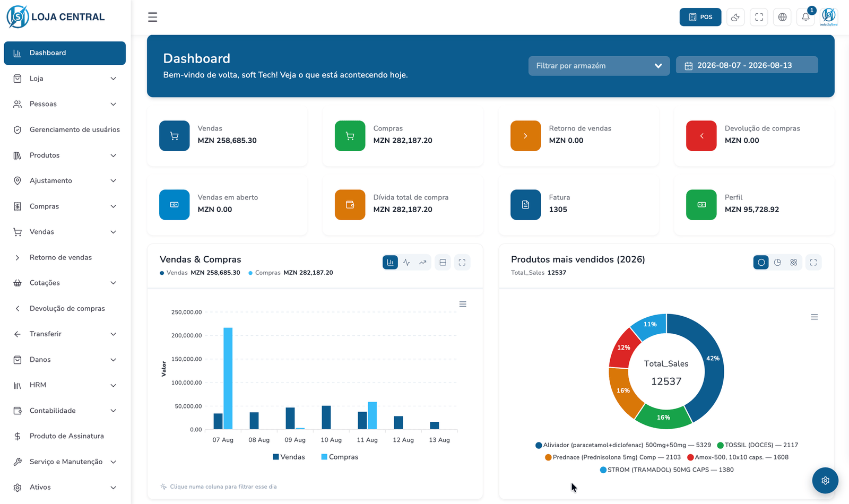
Task: Click the hamburger sidebar toggle icon
Action: point(152,17)
